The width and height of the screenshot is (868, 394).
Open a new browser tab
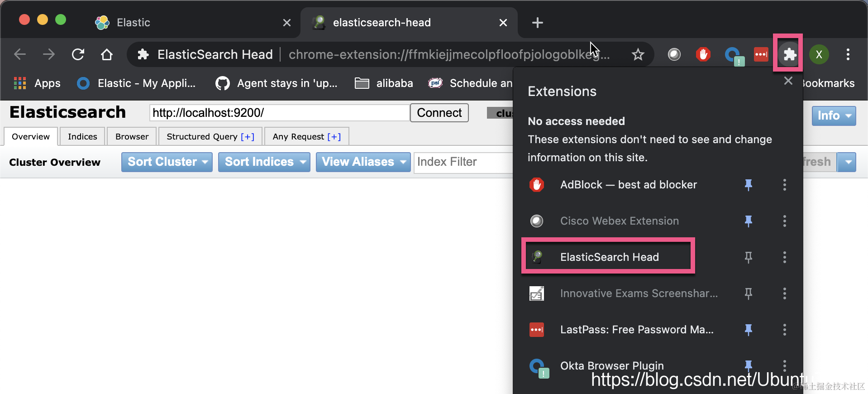537,23
